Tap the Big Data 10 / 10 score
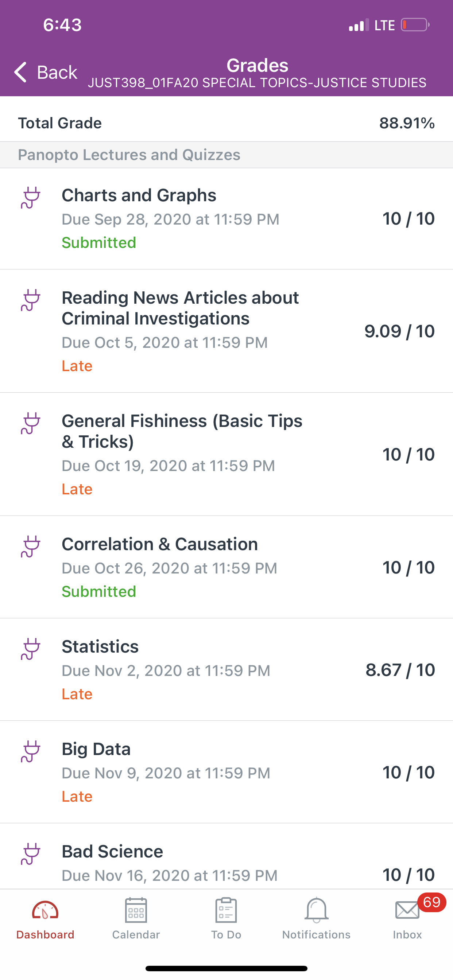453x980 pixels. click(x=409, y=772)
